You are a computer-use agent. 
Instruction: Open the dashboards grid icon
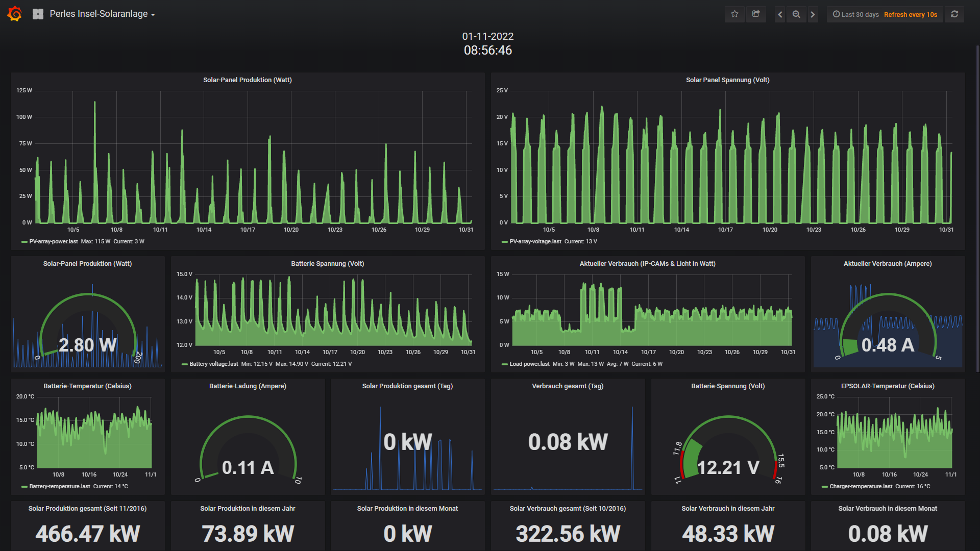(x=38, y=14)
